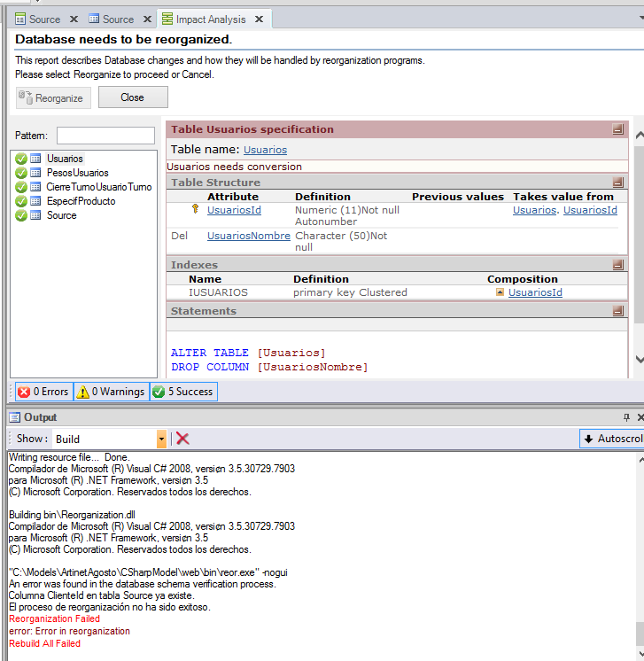
Task: Switch to the first Source tab
Action: [x=44, y=19]
